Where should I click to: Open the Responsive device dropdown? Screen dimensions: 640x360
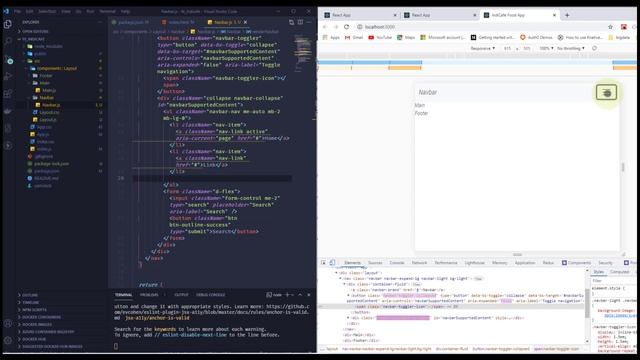pyautogui.click(x=482, y=48)
